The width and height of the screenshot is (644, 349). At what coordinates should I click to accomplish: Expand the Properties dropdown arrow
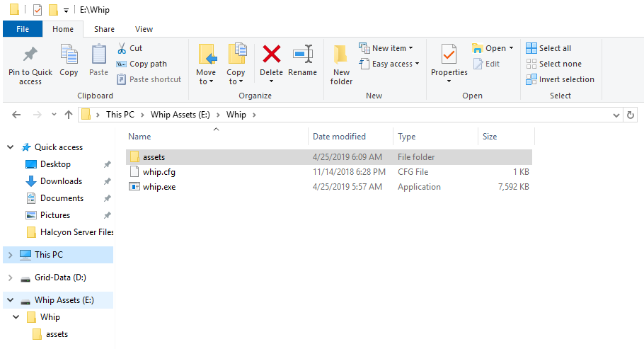(x=449, y=81)
